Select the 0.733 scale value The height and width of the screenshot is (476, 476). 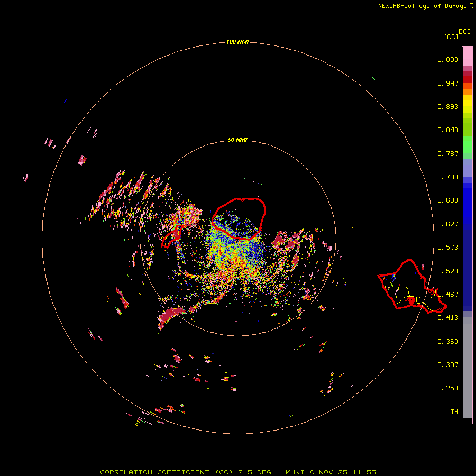(448, 177)
